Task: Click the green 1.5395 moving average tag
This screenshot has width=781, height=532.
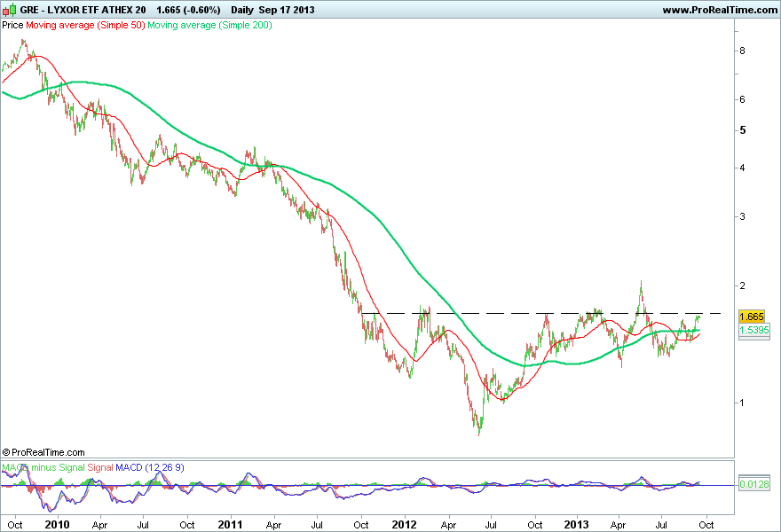Action: 754,330
